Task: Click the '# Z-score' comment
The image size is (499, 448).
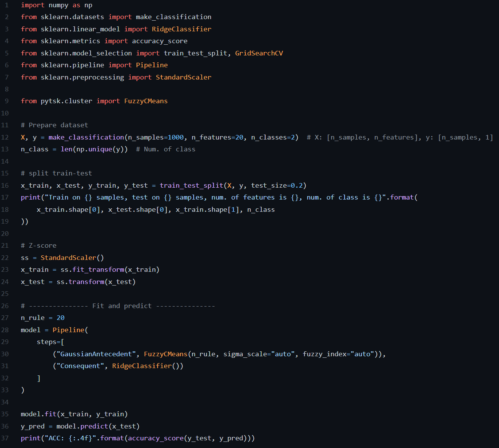Action: tap(39, 245)
